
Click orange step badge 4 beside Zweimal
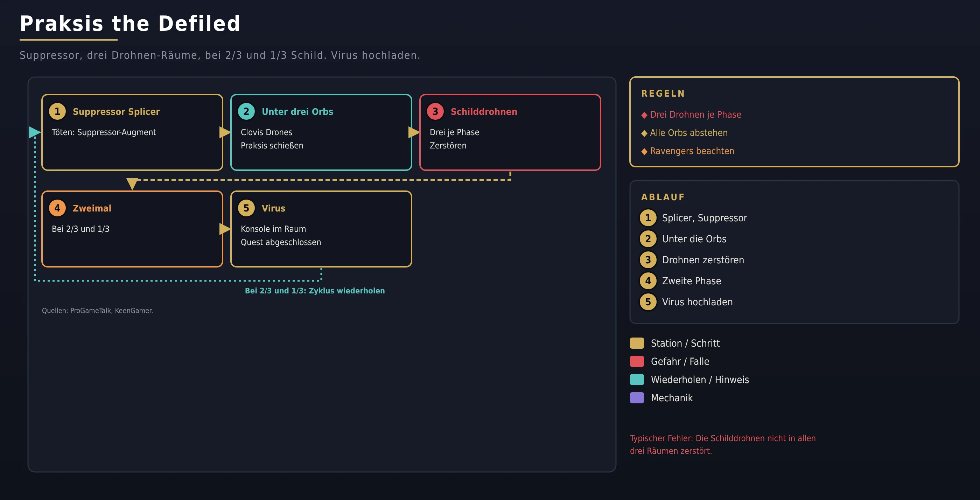[x=57, y=208]
